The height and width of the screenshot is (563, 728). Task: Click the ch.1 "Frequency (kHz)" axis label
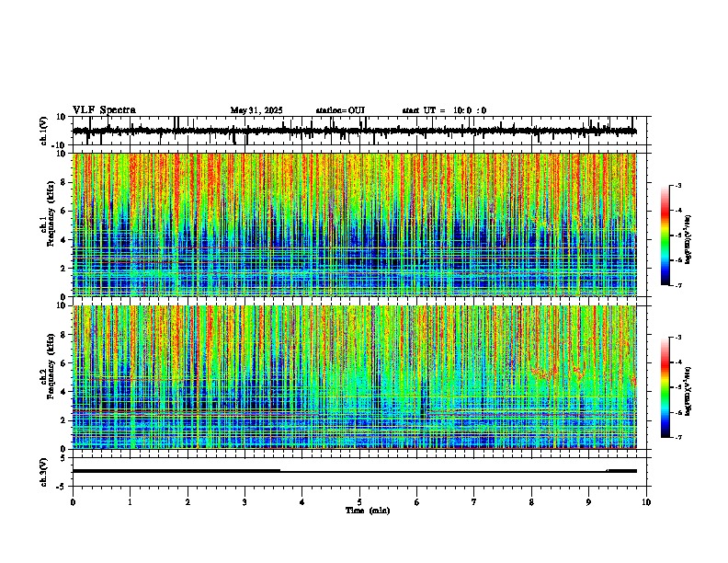click(51, 213)
